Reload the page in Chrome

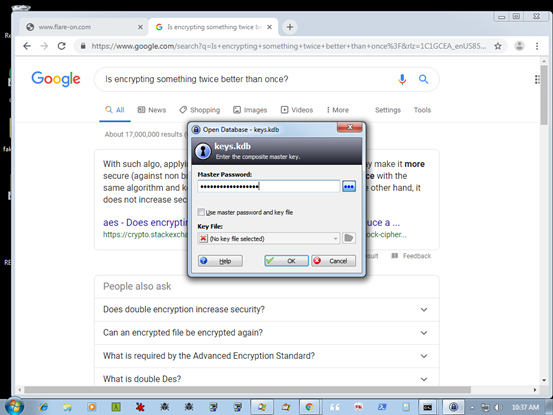click(62, 46)
